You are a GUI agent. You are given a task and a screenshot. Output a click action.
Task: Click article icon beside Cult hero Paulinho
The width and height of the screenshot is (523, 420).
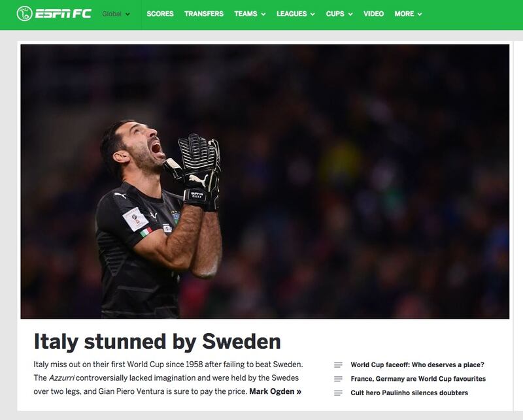click(x=338, y=393)
